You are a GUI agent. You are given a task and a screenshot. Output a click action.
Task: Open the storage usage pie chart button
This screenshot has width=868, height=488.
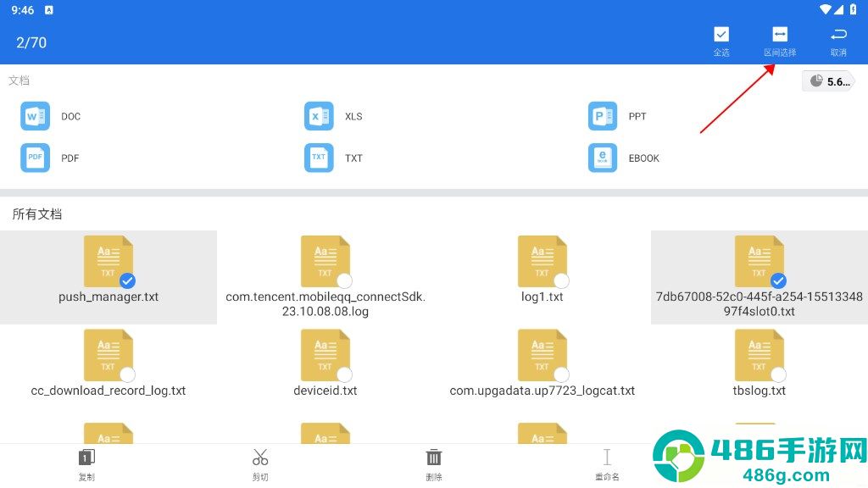pyautogui.click(x=828, y=81)
